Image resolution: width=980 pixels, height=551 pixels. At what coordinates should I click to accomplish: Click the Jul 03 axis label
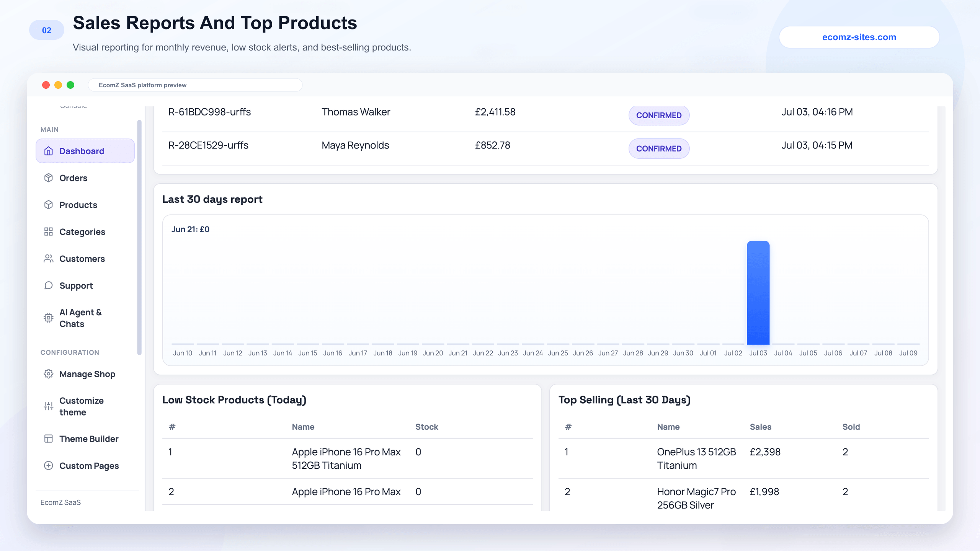[x=758, y=353]
